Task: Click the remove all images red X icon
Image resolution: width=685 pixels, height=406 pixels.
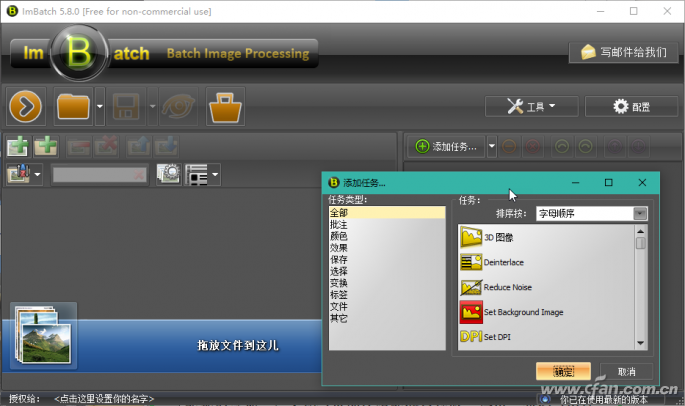Action: click(107, 146)
